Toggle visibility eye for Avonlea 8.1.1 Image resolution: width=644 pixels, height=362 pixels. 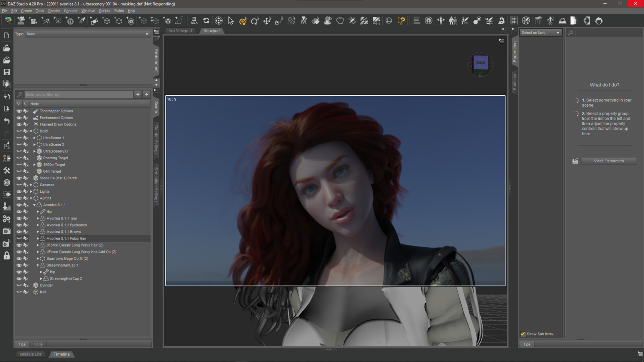[x=19, y=205]
